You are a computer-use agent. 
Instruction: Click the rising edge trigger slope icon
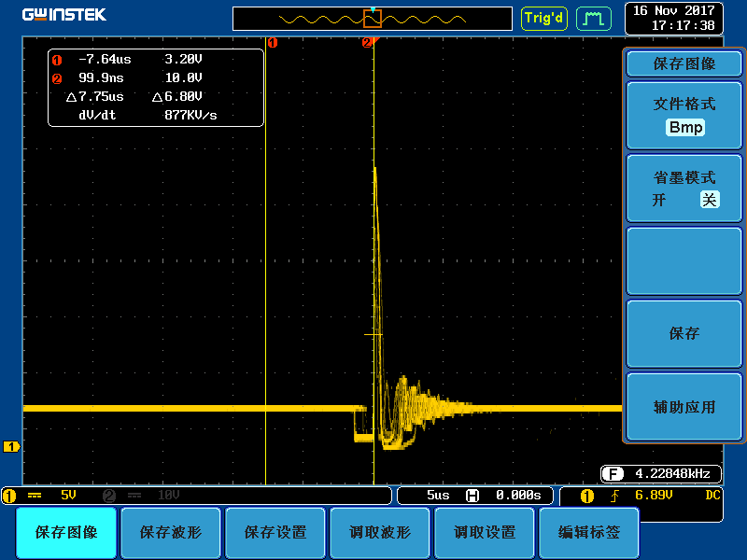(615, 497)
